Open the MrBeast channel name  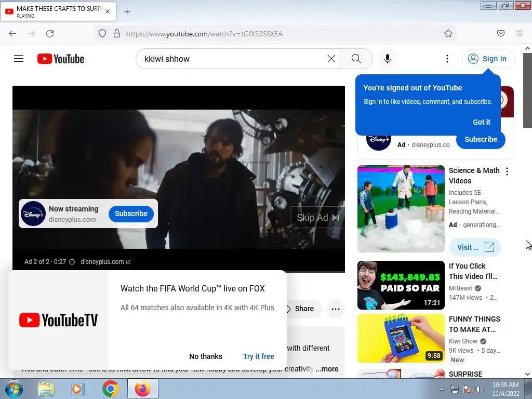tap(460, 288)
